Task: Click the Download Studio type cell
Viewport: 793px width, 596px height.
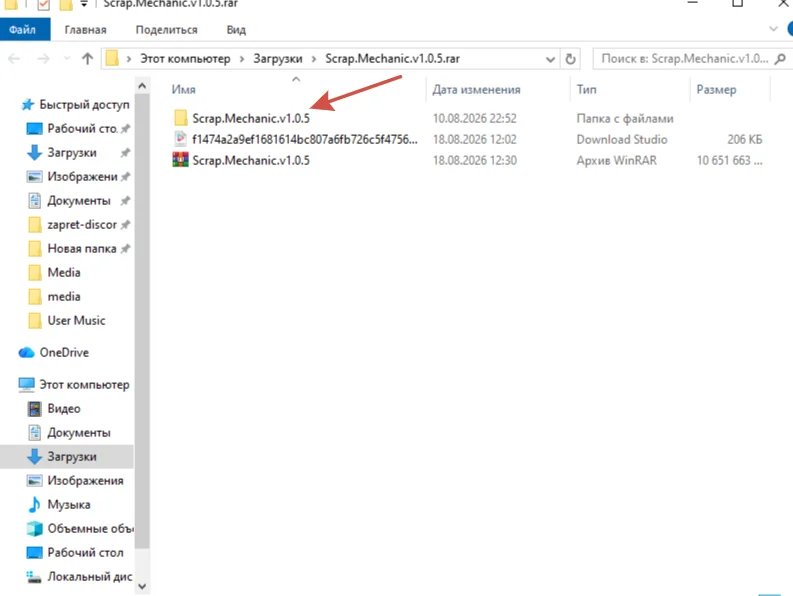Action: point(622,139)
